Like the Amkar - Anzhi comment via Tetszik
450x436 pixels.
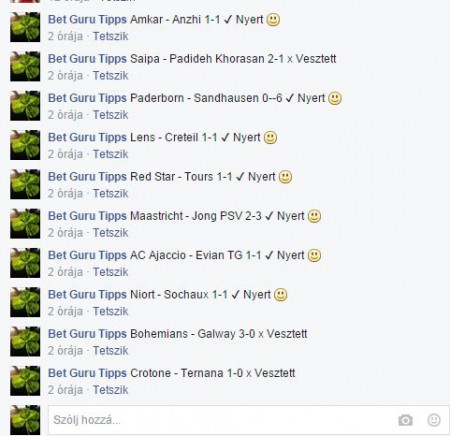(x=110, y=36)
